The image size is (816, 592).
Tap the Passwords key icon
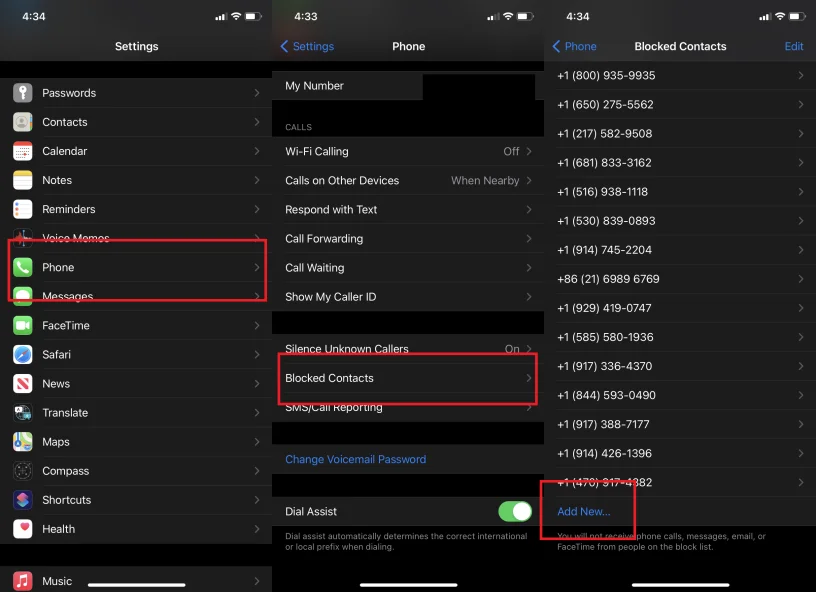23,93
